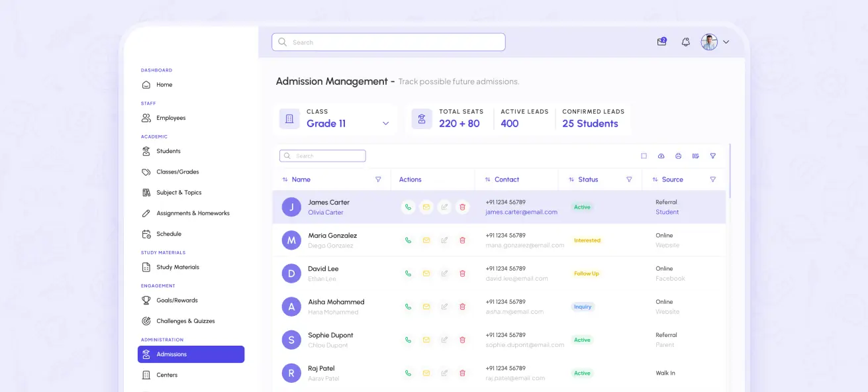Delete the Aisha Mohammed lead
Viewport: 868px width, 392px height.
click(x=462, y=307)
